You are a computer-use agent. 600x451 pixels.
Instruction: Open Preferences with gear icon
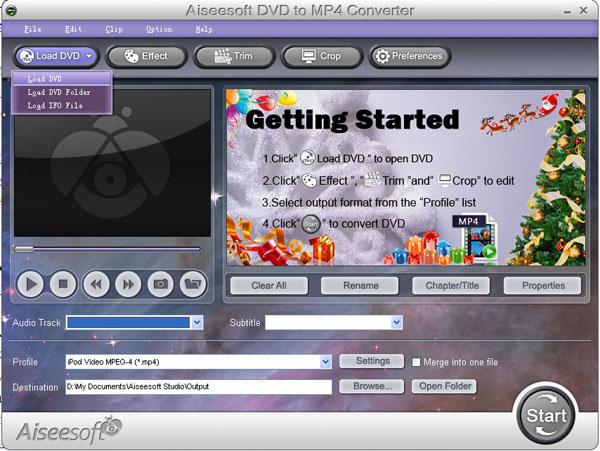point(409,56)
